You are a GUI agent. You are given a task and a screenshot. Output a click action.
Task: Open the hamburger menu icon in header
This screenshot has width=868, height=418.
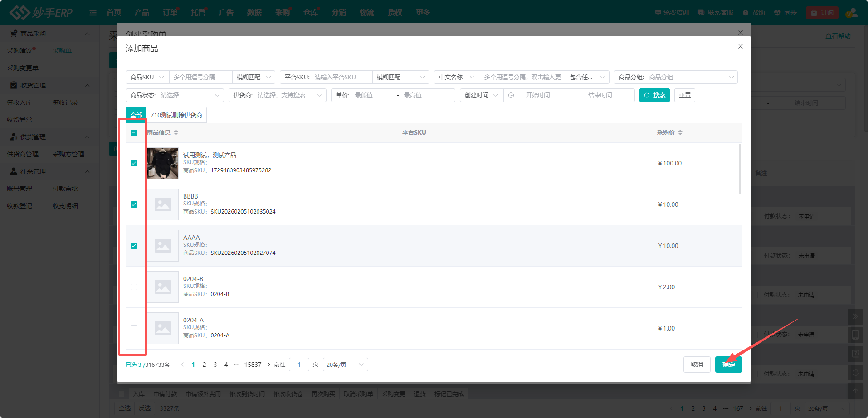click(x=93, y=13)
